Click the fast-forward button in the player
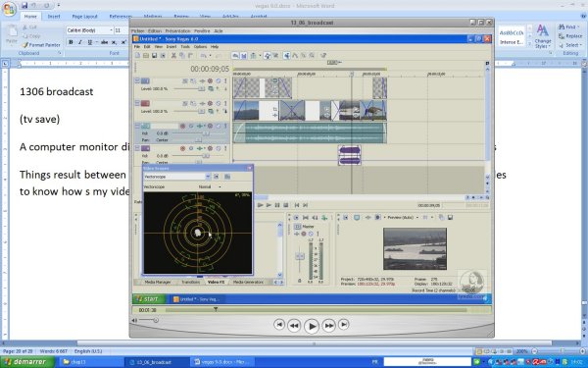588x368 pixels. 328,326
